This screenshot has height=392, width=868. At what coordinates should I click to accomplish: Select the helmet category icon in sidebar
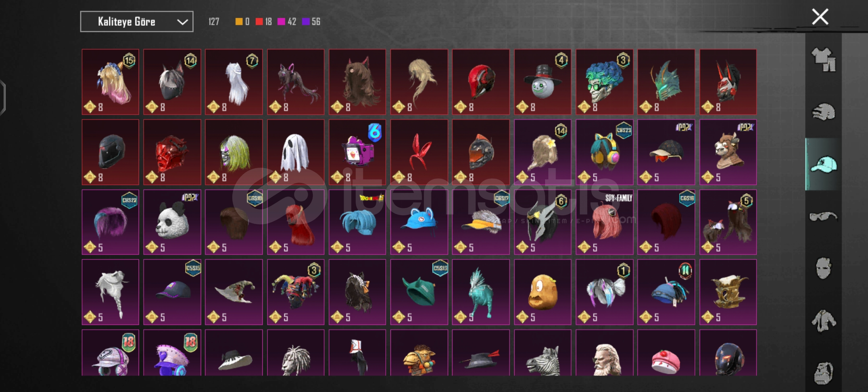click(x=823, y=112)
